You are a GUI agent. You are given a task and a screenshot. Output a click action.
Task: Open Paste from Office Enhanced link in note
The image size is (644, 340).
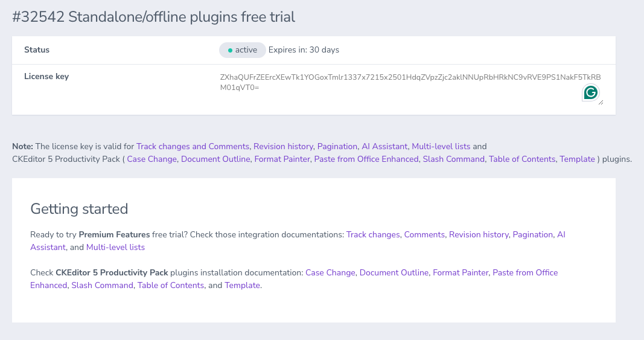[x=366, y=159]
